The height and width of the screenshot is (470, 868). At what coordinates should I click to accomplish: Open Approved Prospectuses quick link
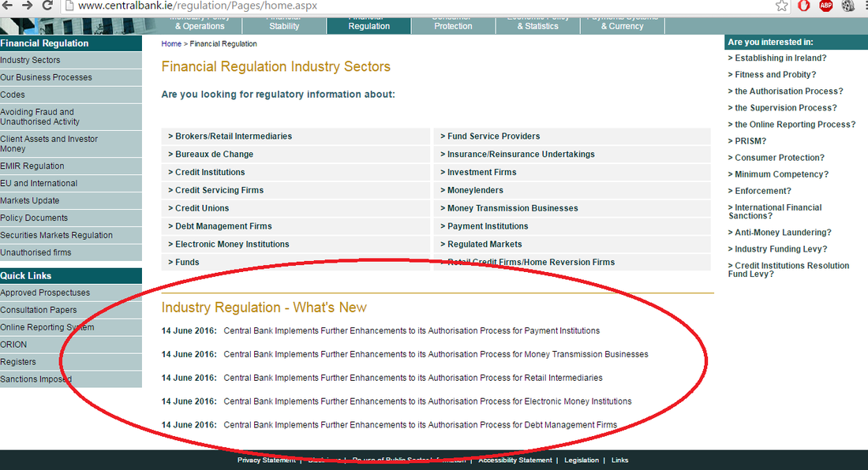click(71, 293)
